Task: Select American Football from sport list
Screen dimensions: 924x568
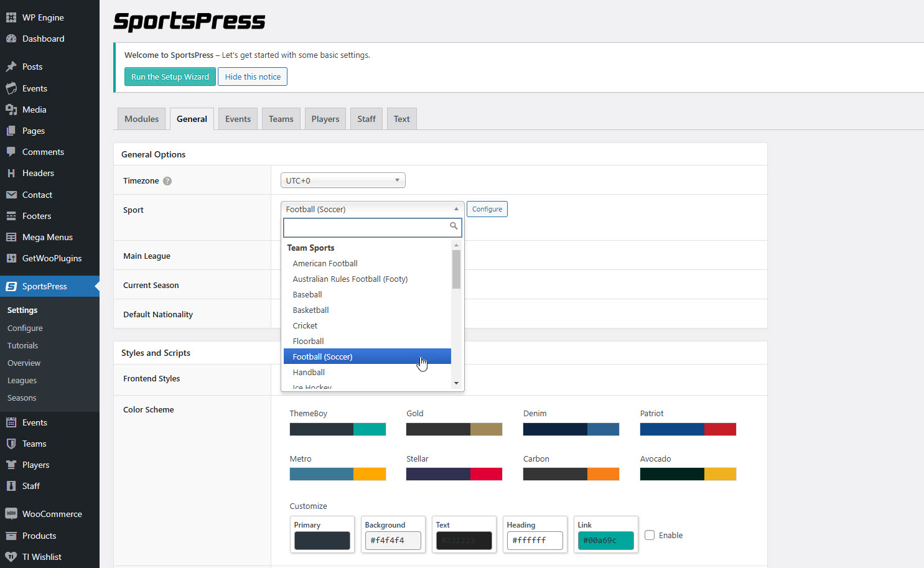Action: point(367,263)
